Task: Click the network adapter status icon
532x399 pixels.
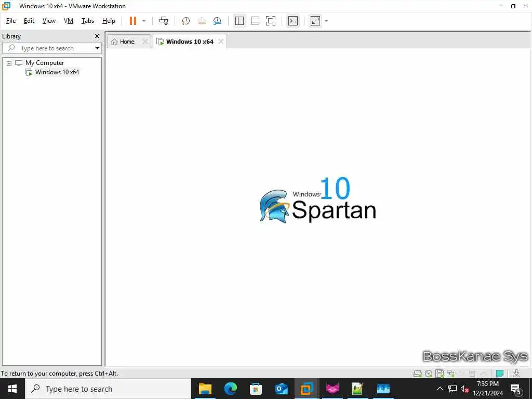Action: coord(450,374)
